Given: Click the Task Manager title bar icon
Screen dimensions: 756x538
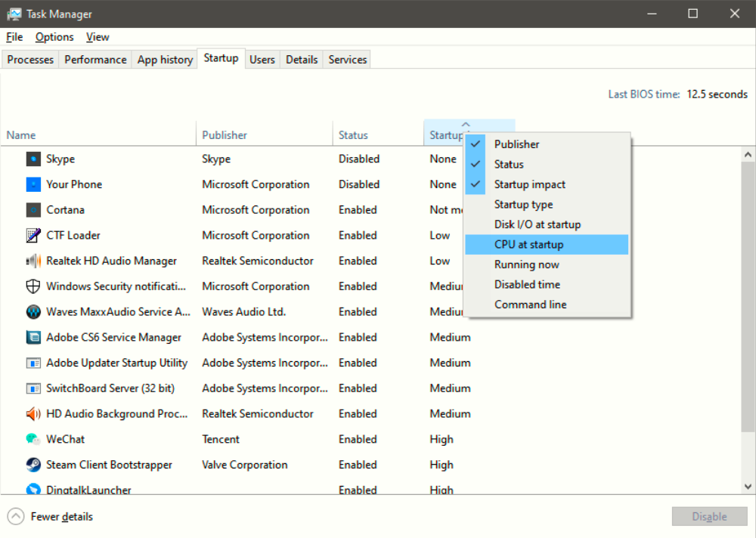Looking at the screenshot, I should [14, 14].
